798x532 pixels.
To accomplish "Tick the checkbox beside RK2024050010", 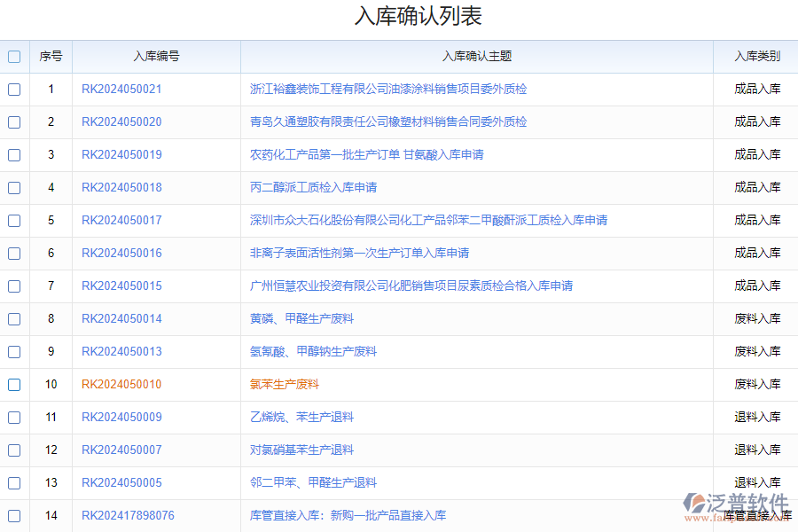I will [14, 385].
